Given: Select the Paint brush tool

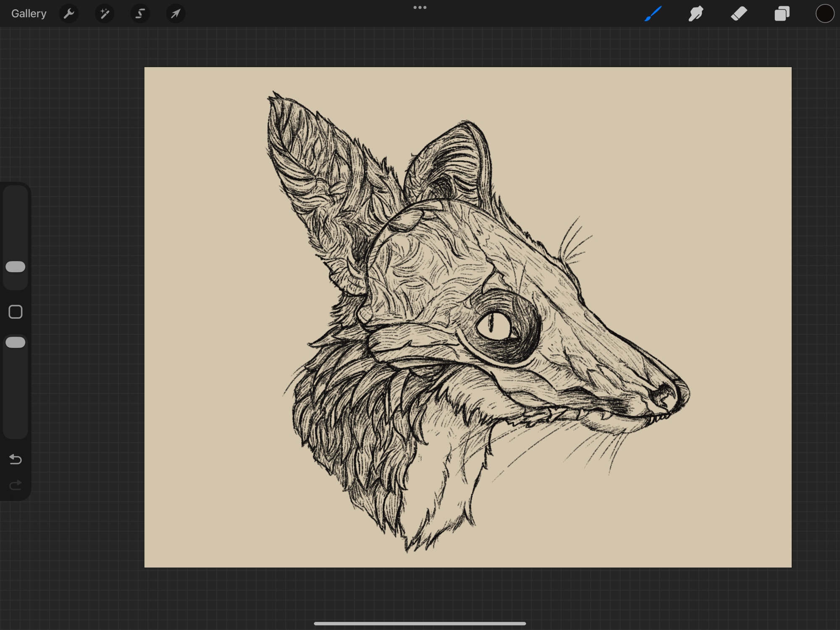Looking at the screenshot, I should pyautogui.click(x=653, y=14).
